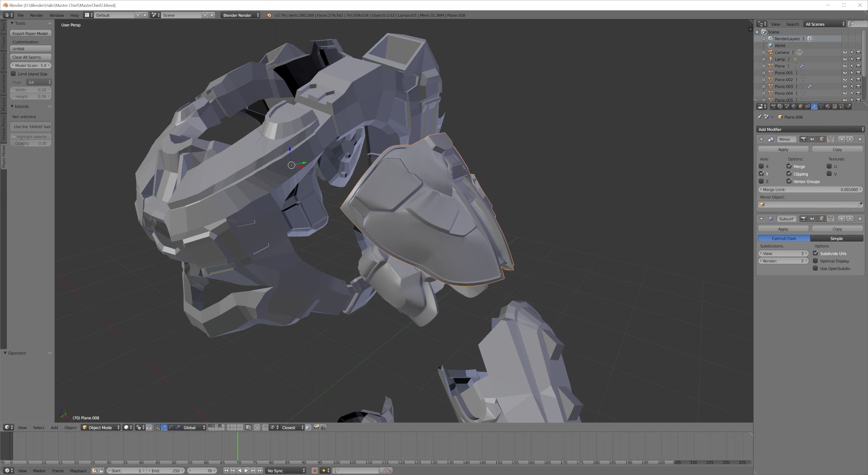Click the Unfold button
Viewport: 868px width, 475px height.
click(30, 49)
